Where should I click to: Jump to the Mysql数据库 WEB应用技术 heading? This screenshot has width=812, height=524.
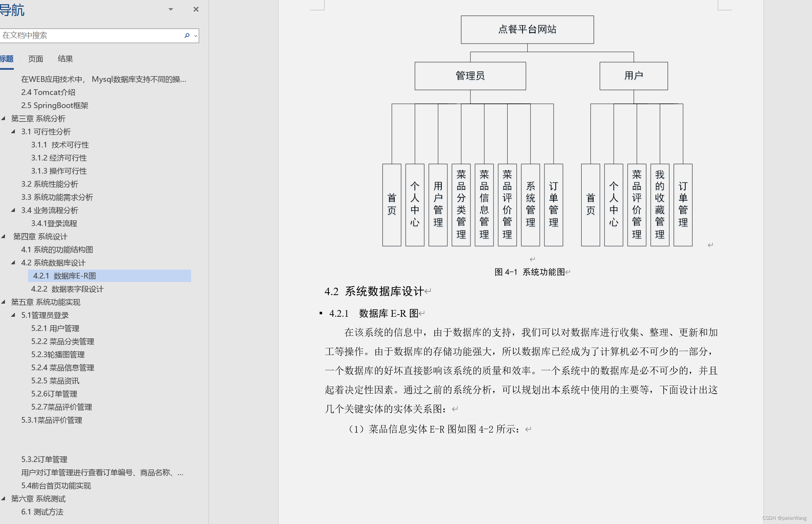coord(104,79)
